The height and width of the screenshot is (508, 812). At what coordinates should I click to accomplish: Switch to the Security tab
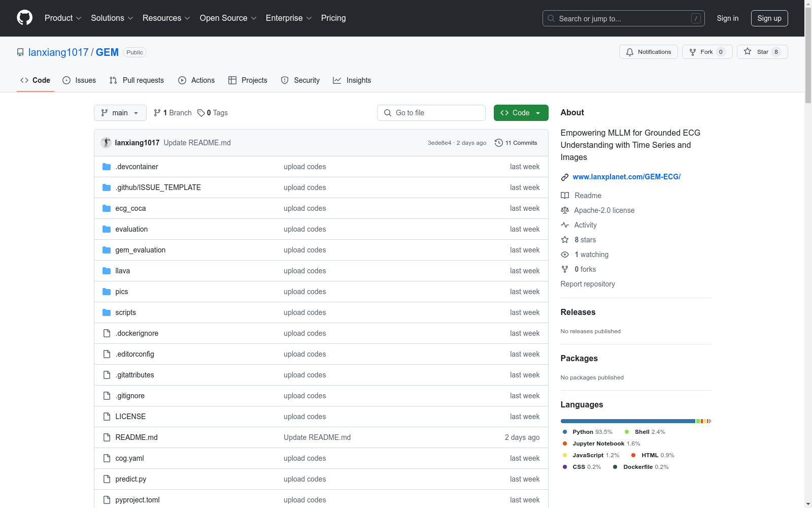(x=300, y=80)
